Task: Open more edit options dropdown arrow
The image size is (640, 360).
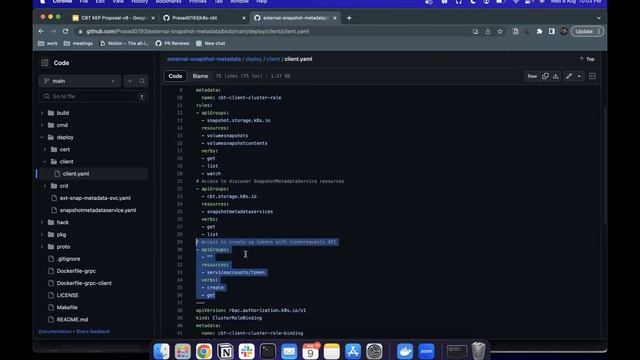Action: [579, 76]
